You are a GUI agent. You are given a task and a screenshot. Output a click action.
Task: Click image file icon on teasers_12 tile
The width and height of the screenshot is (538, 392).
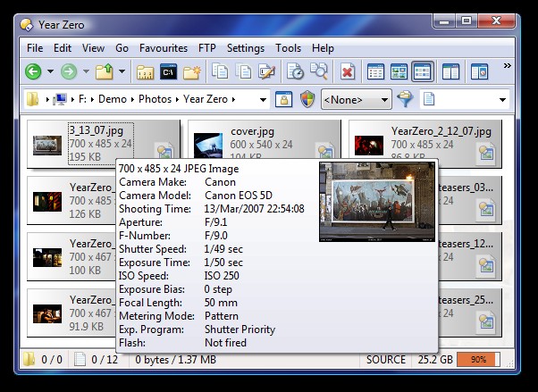pyautogui.click(x=486, y=266)
